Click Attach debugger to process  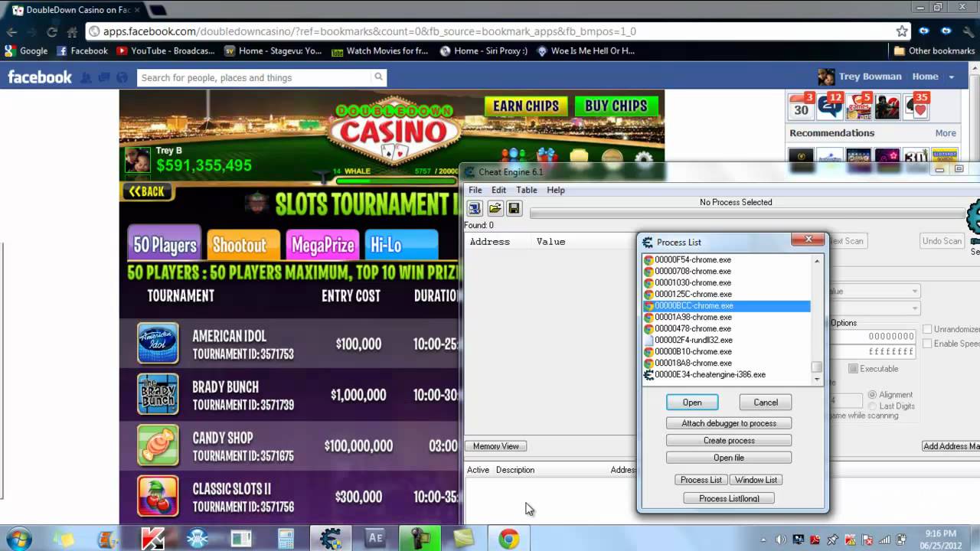pyautogui.click(x=729, y=423)
